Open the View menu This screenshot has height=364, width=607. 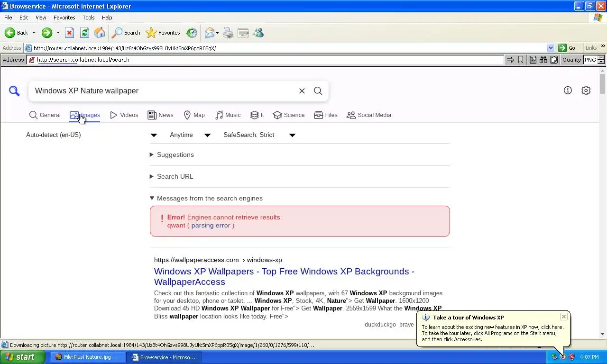pyautogui.click(x=41, y=18)
